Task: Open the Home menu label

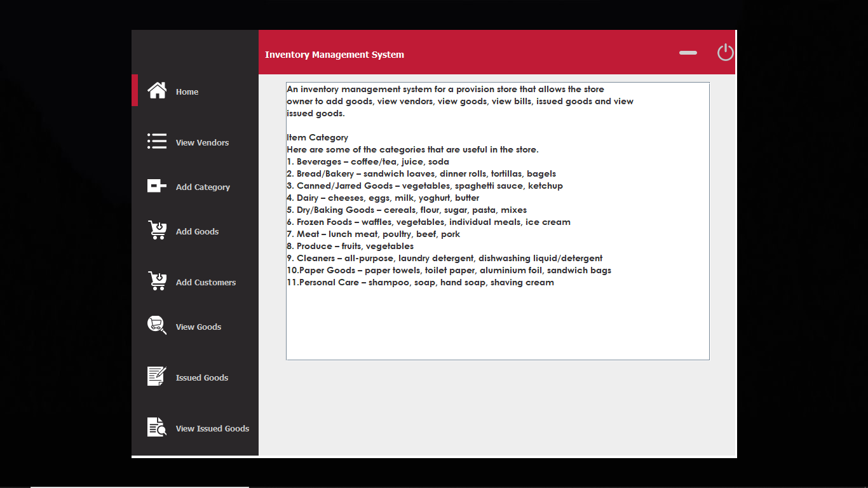Action: (187, 92)
